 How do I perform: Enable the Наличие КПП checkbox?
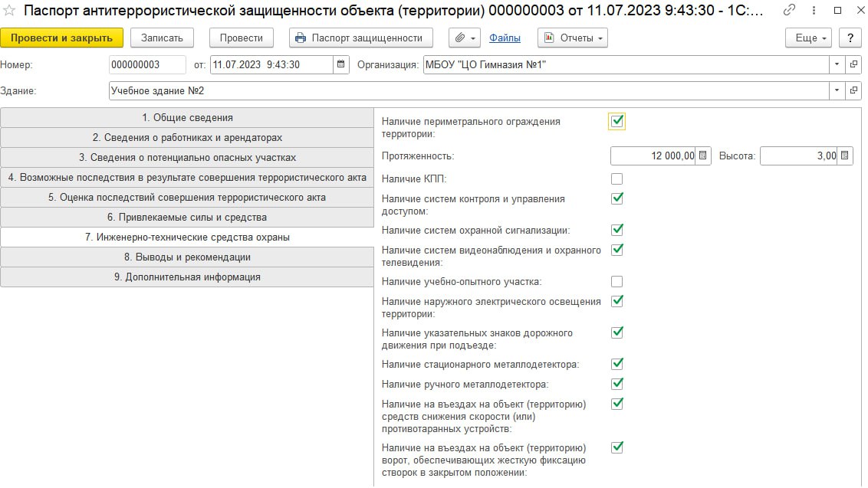pyautogui.click(x=617, y=179)
